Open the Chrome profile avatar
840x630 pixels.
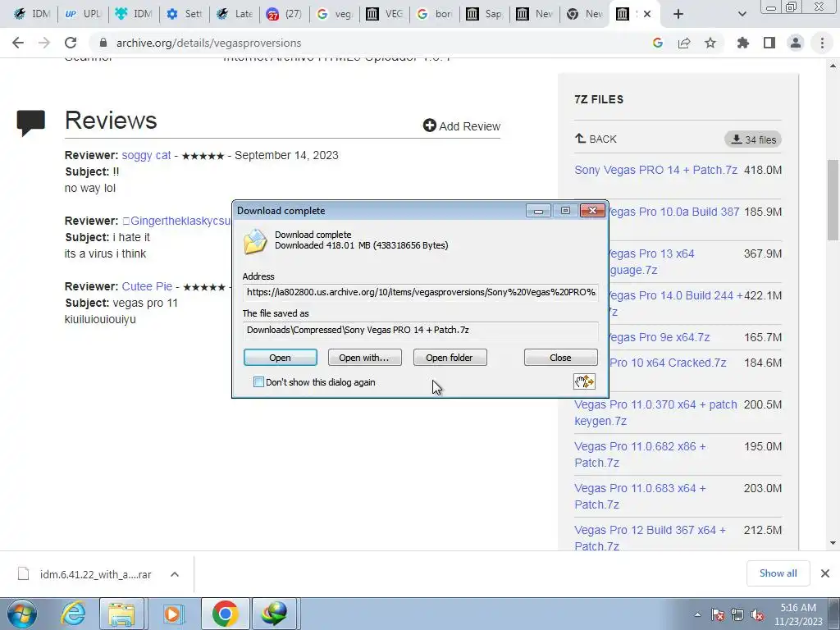[796, 43]
